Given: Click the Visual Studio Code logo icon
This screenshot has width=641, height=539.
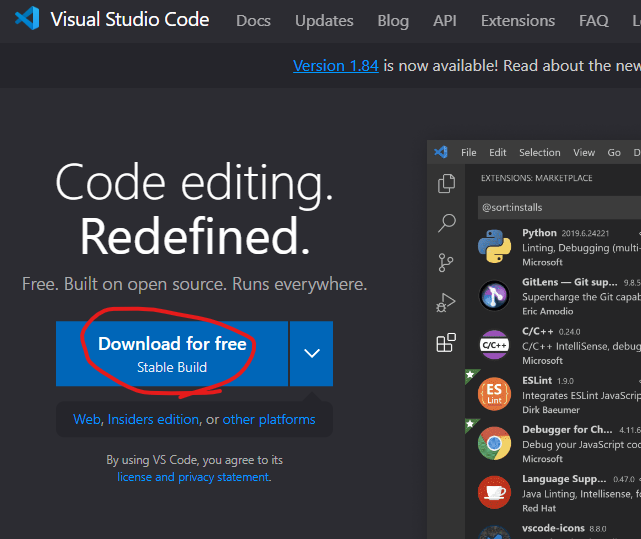Looking at the screenshot, I should [x=27, y=19].
